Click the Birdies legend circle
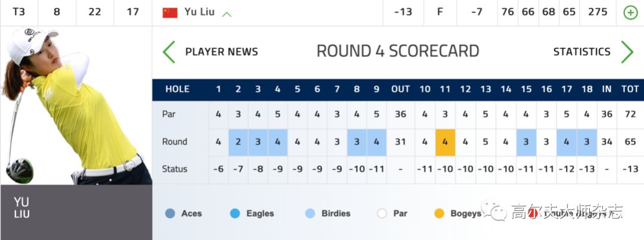 [x=310, y=213]
